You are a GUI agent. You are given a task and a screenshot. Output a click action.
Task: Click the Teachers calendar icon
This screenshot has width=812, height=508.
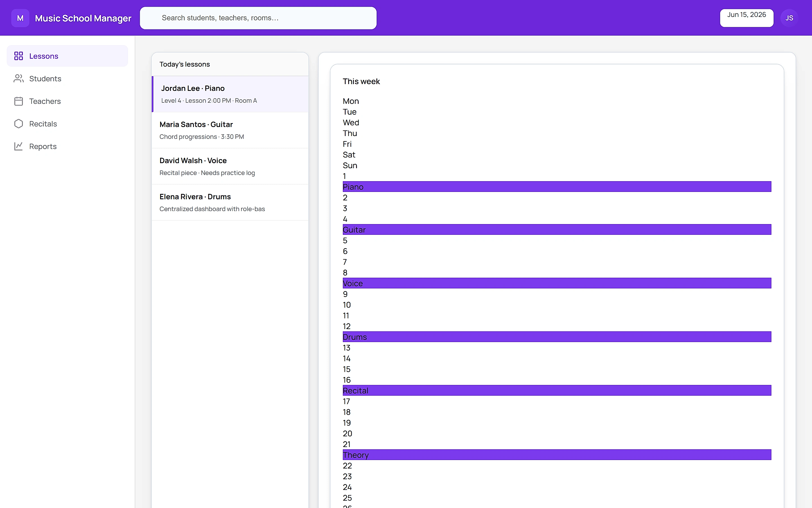pyautogui.click(x=18, y=101)
